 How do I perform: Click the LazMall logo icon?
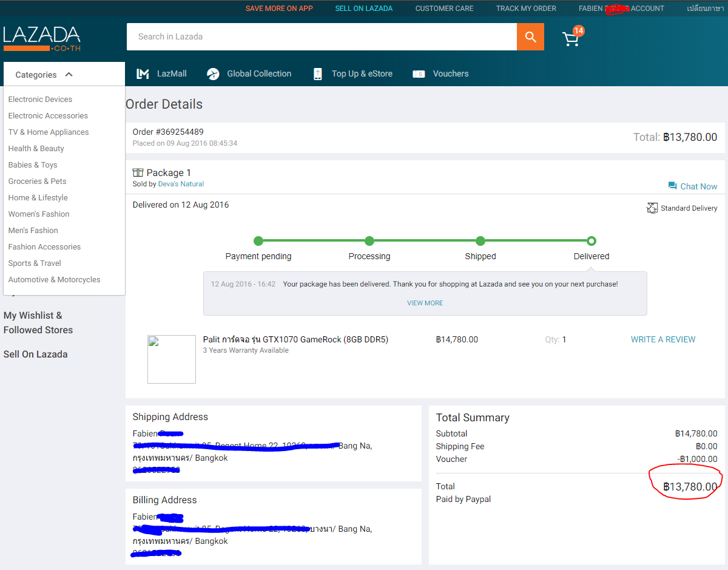click(143, 74)
